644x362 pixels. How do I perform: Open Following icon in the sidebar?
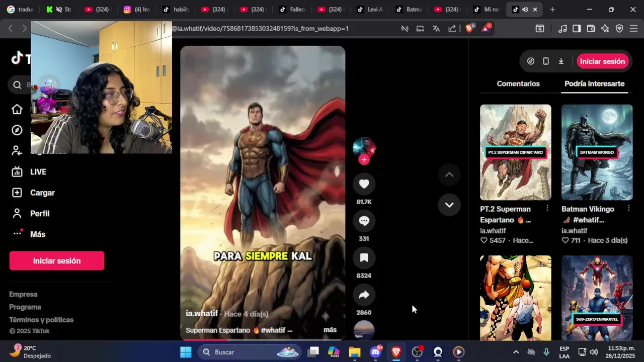coord(17,151)
